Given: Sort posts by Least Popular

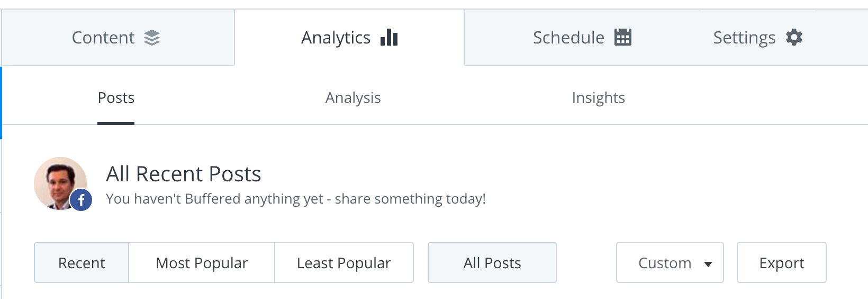Looking at the screenshot, I should pos(344,262).
